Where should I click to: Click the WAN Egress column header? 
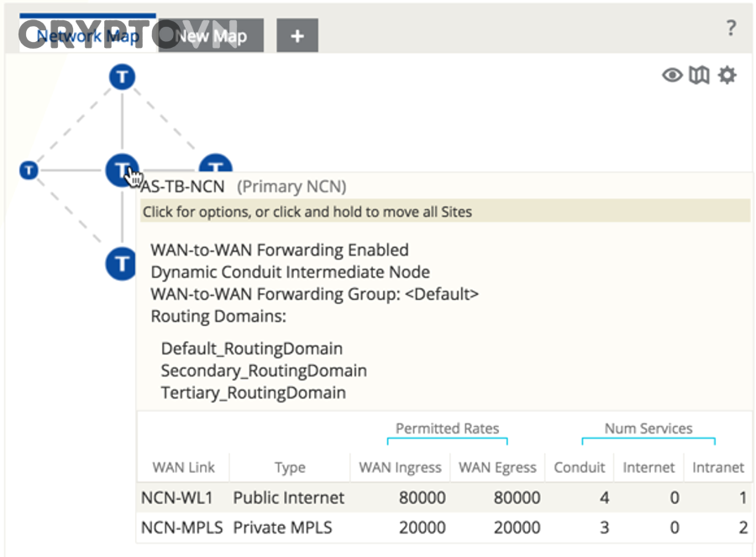[497, 468]
